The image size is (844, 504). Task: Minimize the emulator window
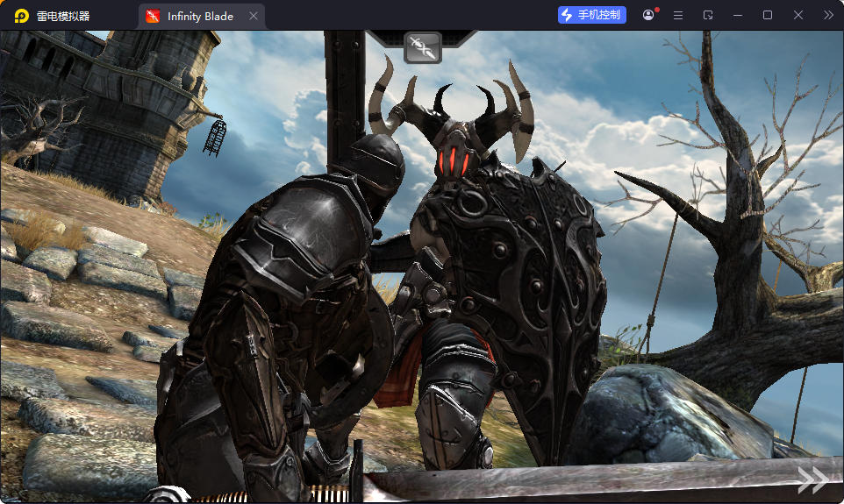tap(738, 15)
